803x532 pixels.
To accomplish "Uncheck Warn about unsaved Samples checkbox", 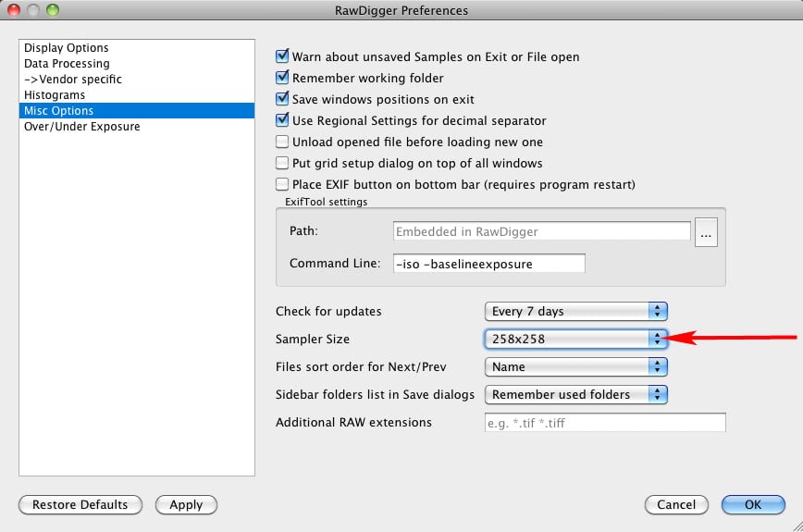I will tap(282, 56).
